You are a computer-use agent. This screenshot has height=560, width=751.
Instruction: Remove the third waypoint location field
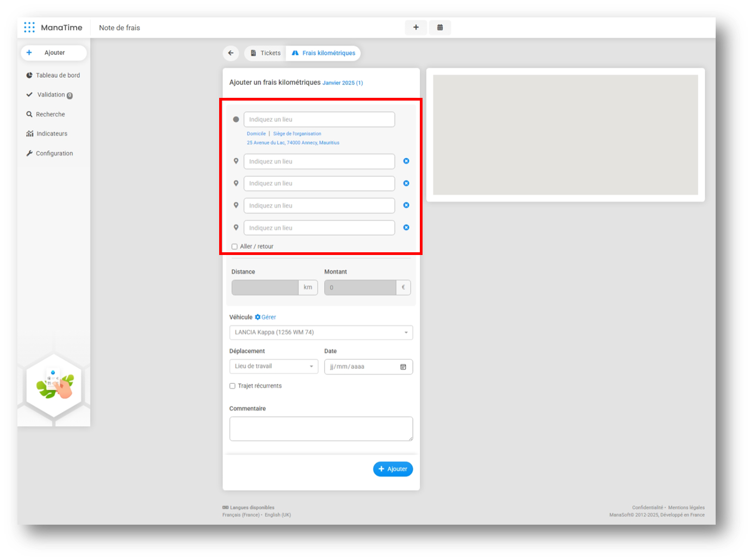[406, 205]
